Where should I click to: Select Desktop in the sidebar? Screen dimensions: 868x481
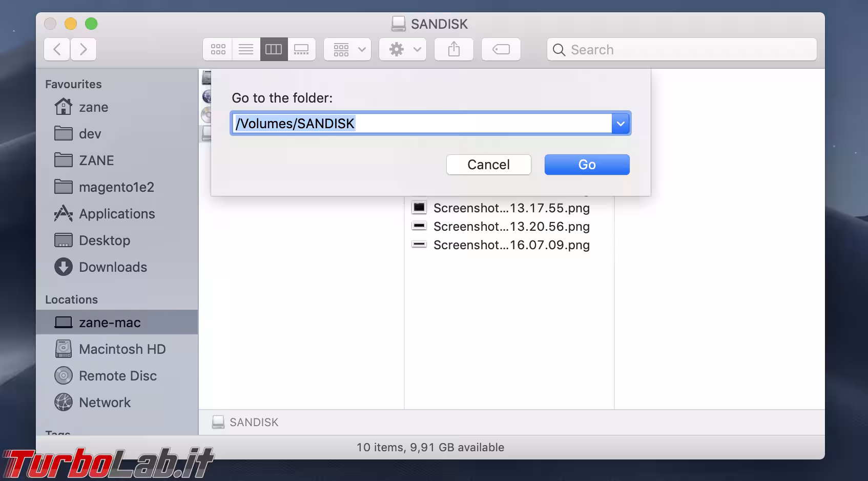tap(117, 240)
